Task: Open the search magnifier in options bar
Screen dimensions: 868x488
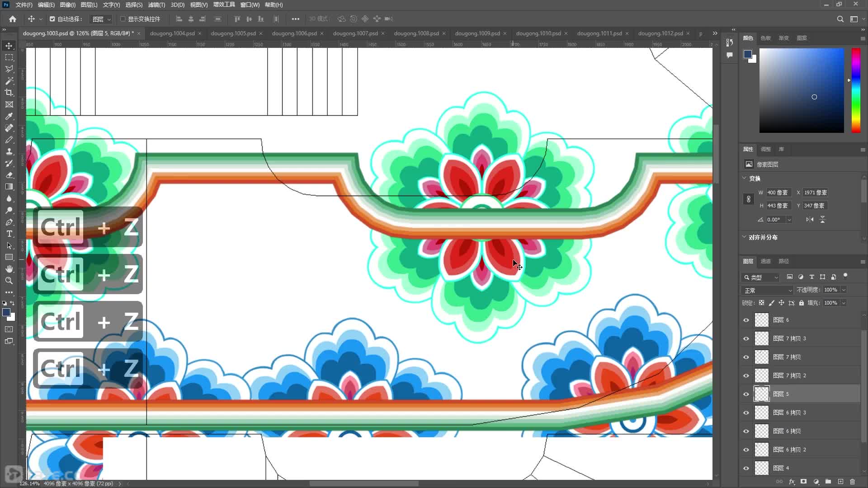Action: pyautogui.click(x=840, y=19)
